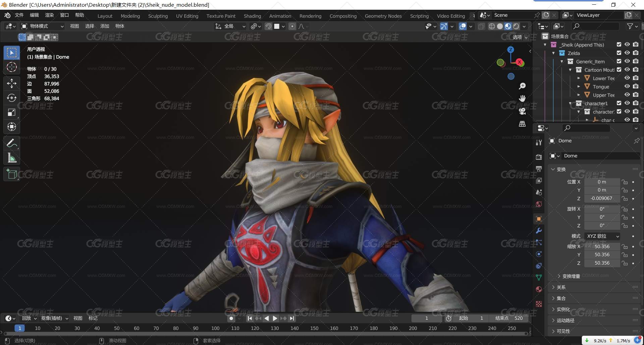Screen dimensions: 644x345
Task: Open the XYZ Euler mode dropdown
Action: (x=602, y=236)
